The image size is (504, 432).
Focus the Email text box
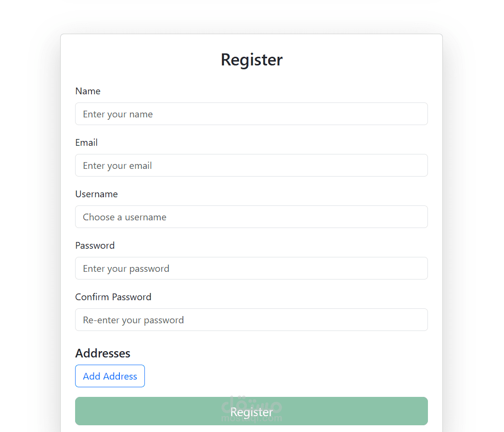point(251,165)
